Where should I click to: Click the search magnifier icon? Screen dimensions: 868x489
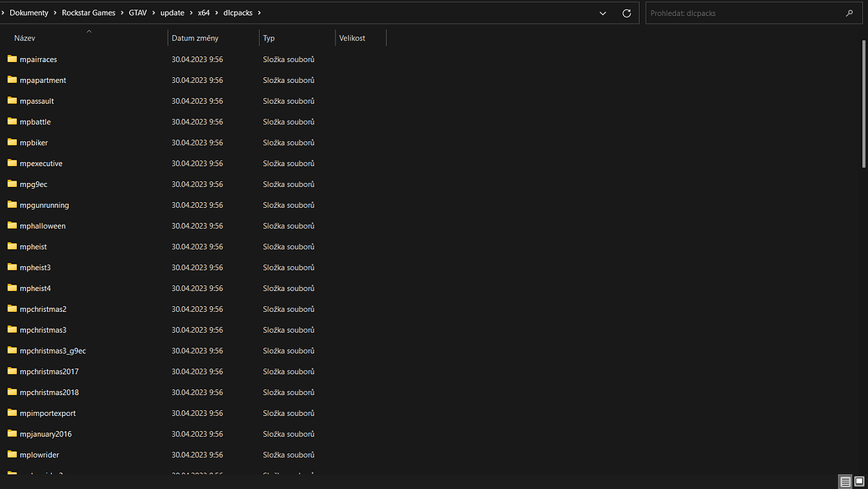(x=850, y=13)
